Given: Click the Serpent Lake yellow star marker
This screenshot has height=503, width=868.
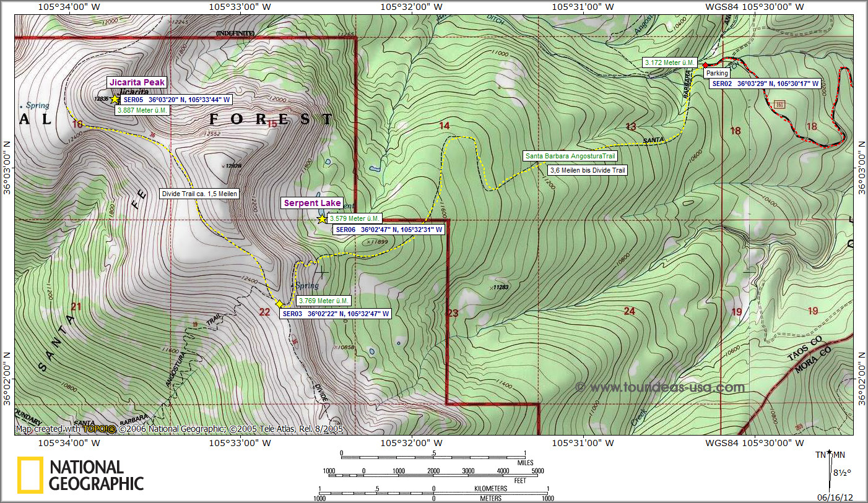Looking at the screenshot, I should (x=322, y=219).
